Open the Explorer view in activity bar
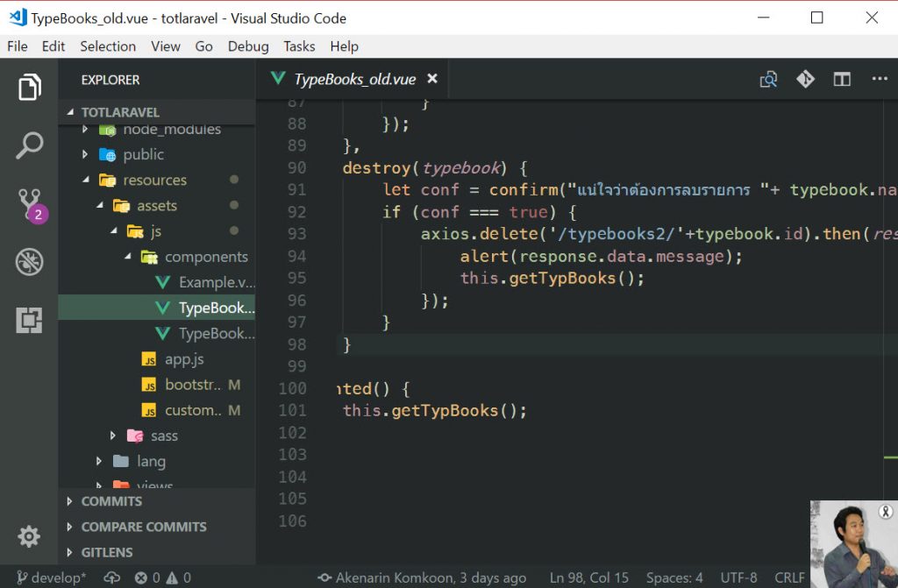The image size is (898, 588). pos(29,87)
